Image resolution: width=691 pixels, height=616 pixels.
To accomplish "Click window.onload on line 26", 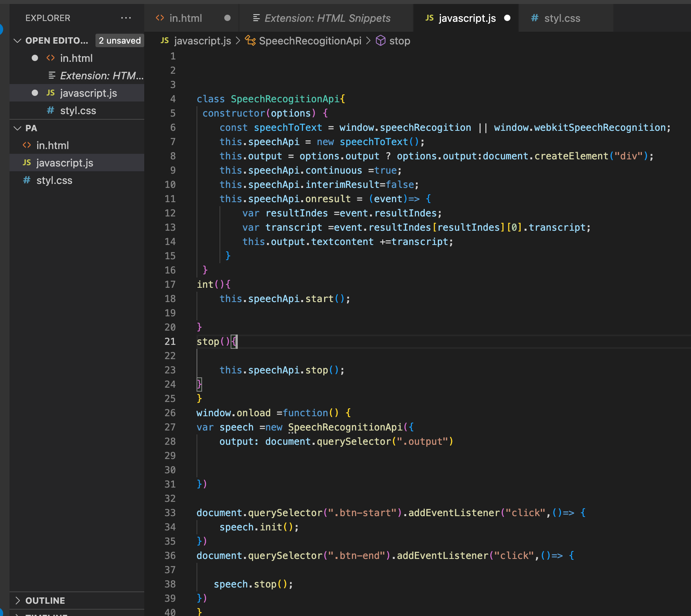I will (x=234, y=413).
